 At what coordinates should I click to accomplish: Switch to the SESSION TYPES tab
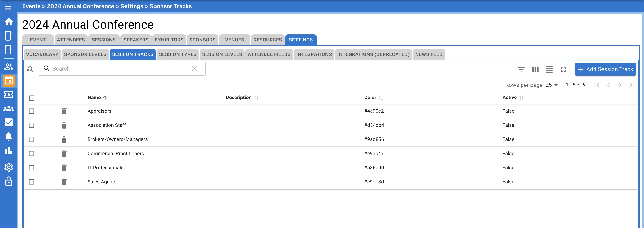[178, 54]
